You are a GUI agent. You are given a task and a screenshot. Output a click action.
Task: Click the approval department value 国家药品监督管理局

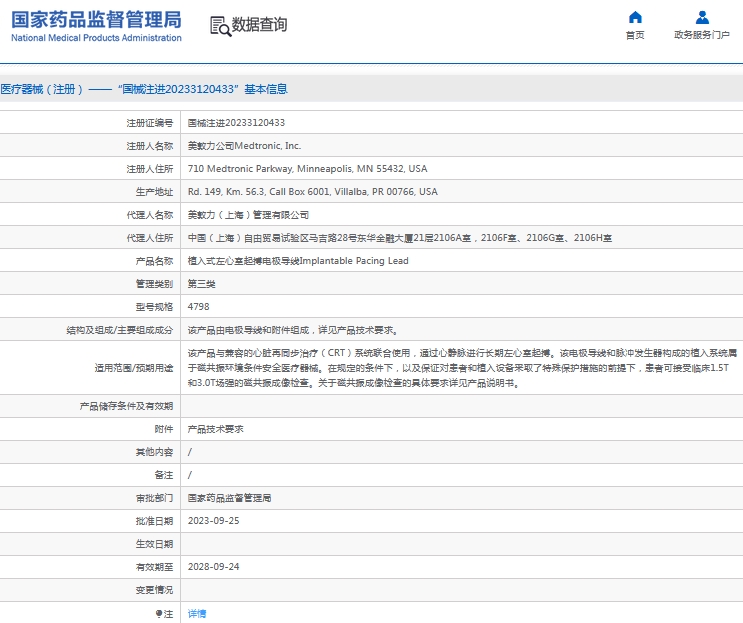229,498
